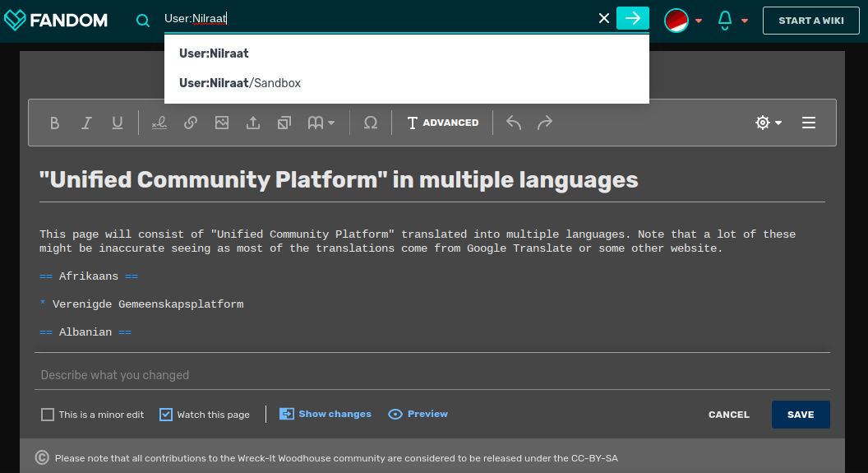Insert an image from the toolbar
This screenshot has width=868, height=473.
[222, 123]
